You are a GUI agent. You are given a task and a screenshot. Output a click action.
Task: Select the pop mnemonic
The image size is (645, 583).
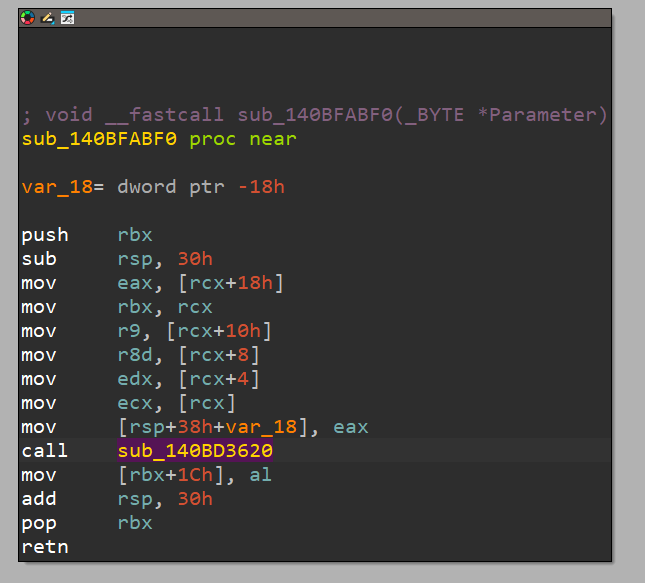[x=39, y=523]
